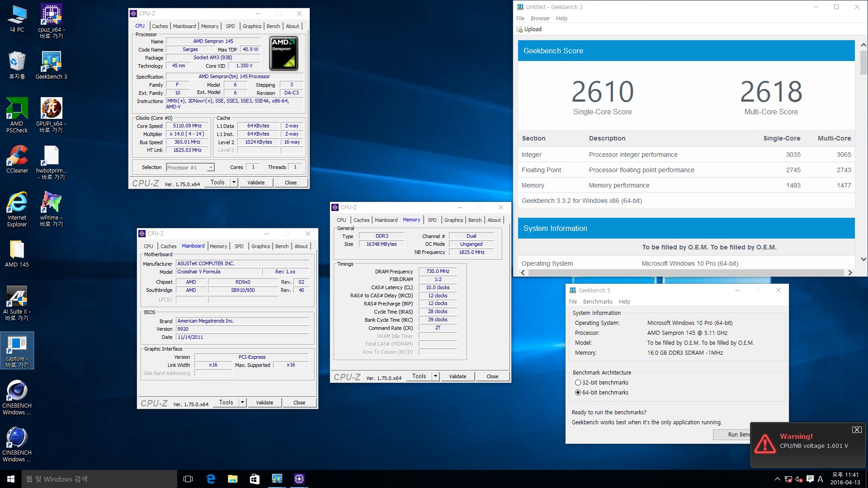Select the capture shortcut desktop icon

tap(17, 351)
